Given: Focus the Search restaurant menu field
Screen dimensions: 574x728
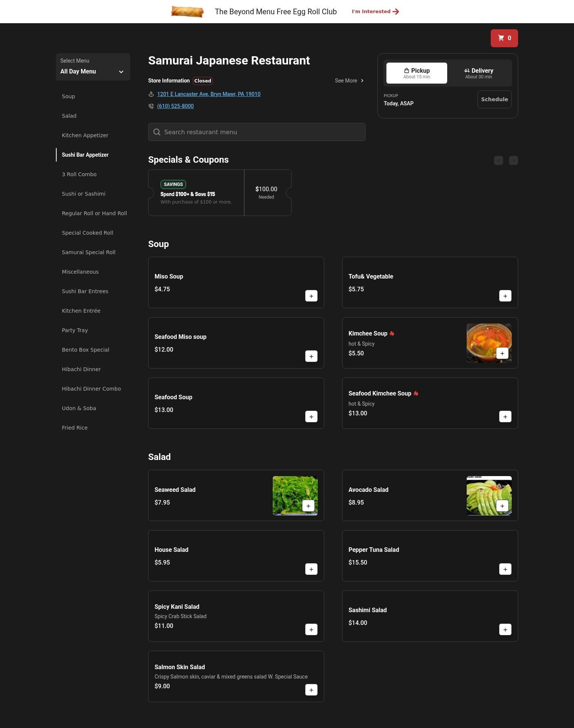Looking at the screenshot, I should tap(257, 132).
